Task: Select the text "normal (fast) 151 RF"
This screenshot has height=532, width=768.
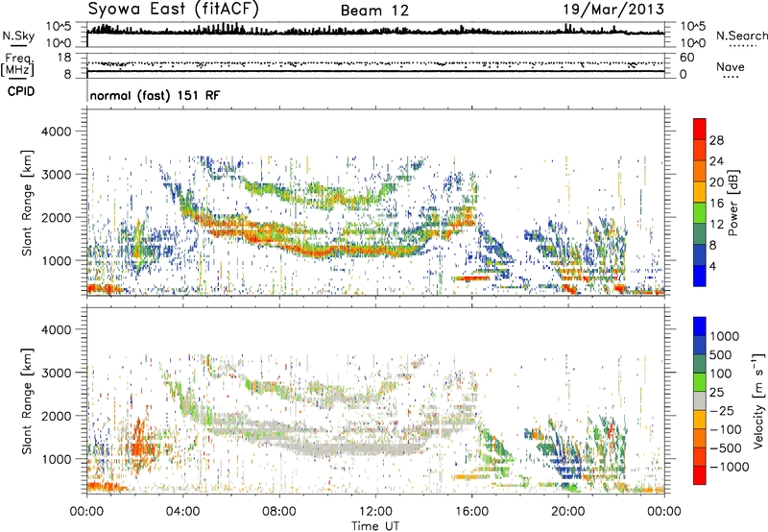Action: 155,95
